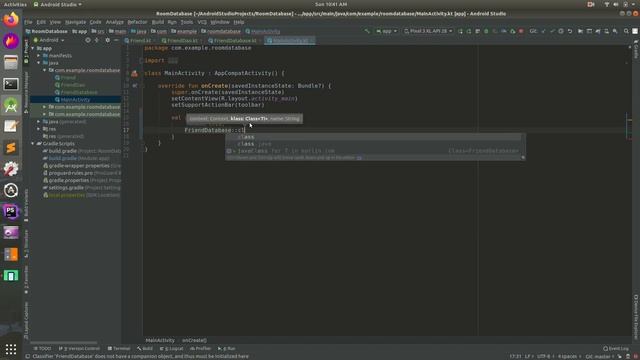Switch to the FriendDao.kt tab
This screenshot has width=640, height=360.
pyautogui.click(x=182, y=41)
